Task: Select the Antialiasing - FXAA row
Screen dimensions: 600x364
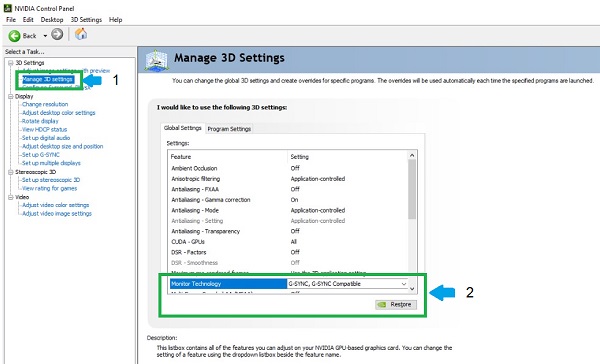Action: pos(289,189)
